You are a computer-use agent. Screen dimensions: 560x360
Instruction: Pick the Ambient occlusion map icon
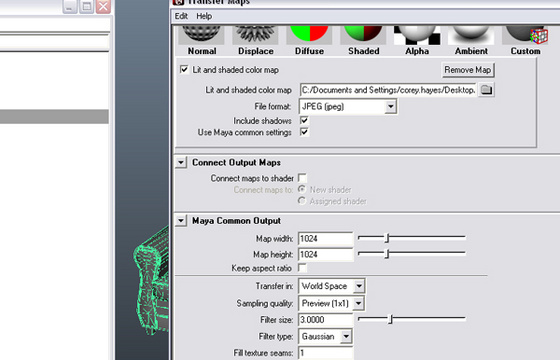click(x=471, y=35)
